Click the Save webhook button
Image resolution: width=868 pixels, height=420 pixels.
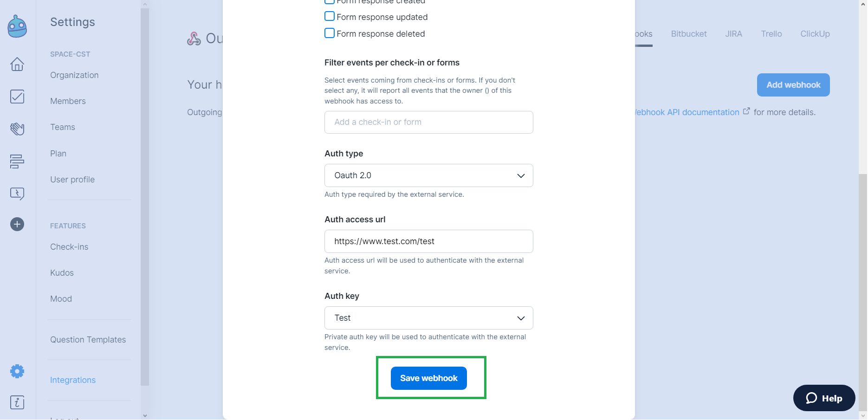click(428, 378)
